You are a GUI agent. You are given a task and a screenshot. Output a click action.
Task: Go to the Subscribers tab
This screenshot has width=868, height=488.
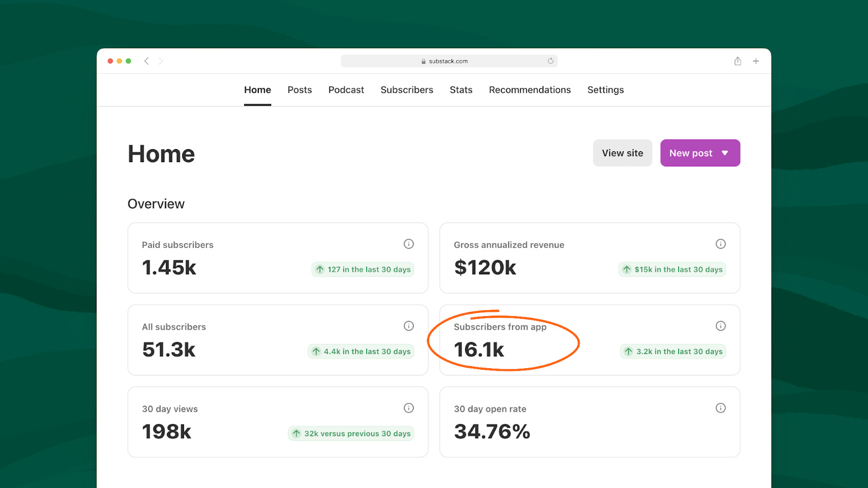tap(407, 90)
